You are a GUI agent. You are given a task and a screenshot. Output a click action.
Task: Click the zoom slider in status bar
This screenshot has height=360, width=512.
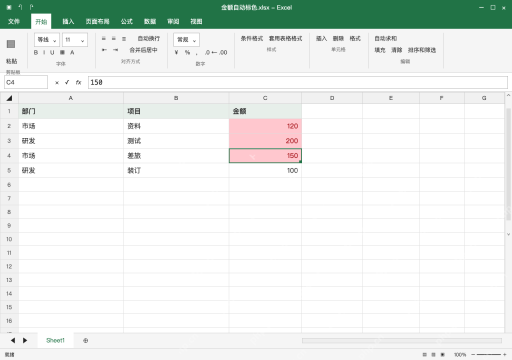(x=489, y=355)
